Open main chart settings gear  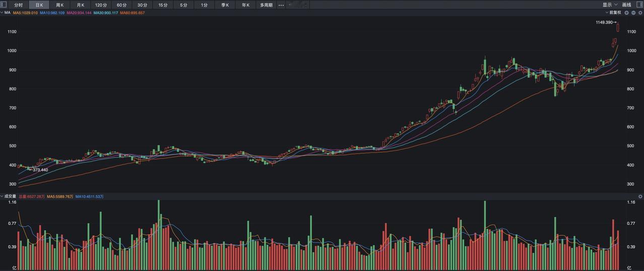click(640, 13)
